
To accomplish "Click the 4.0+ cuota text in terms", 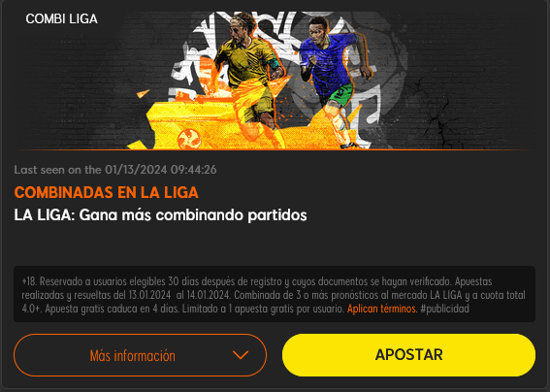I will tap(32, 309).
